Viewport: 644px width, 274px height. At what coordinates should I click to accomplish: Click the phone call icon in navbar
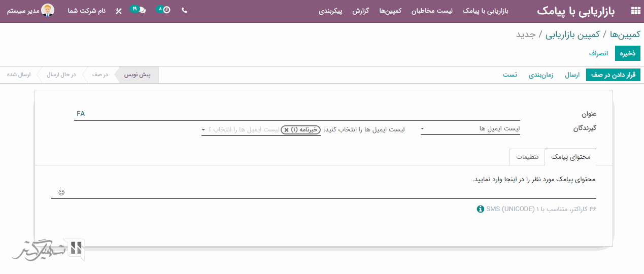[184, 10]
